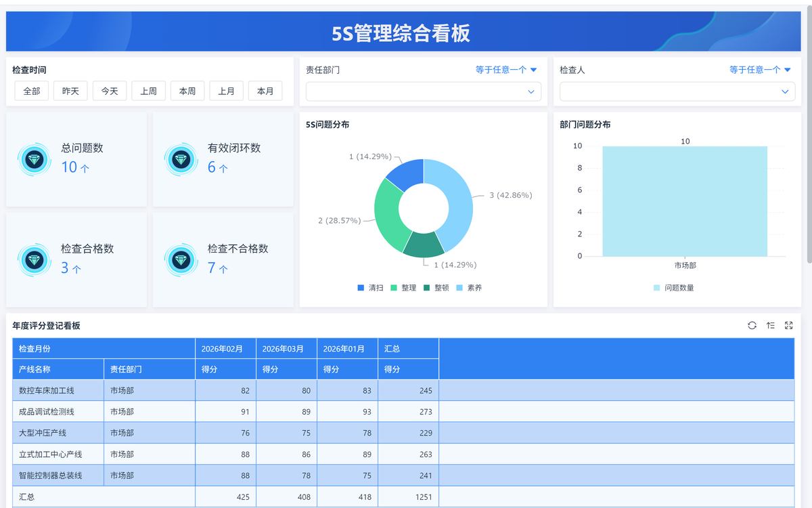Click the 245 total for 数控车床加工线

[x=409, y=391]
